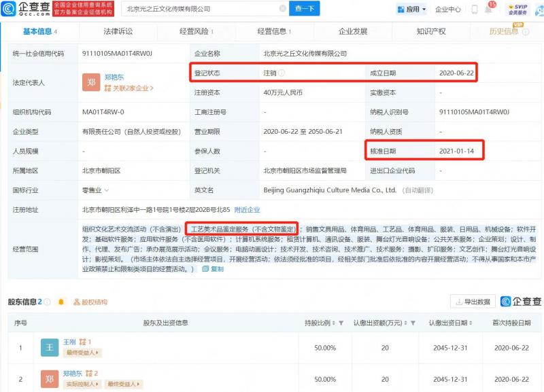Select the 40万元人民币 registered capital value
This screenshot has width=544, height=392.
(x=283, y=92)
